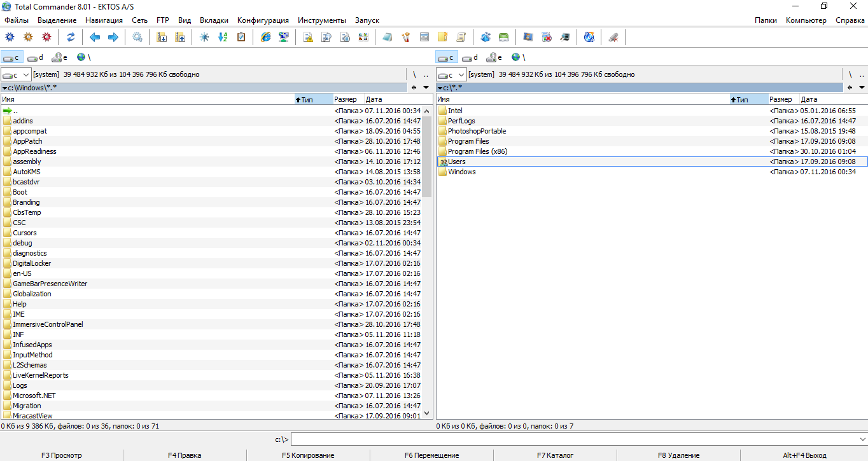The height and width of the screenshot is (461, 868).
Task: Unpack files with the archive-up icon
Action: [x=180, y=38]
